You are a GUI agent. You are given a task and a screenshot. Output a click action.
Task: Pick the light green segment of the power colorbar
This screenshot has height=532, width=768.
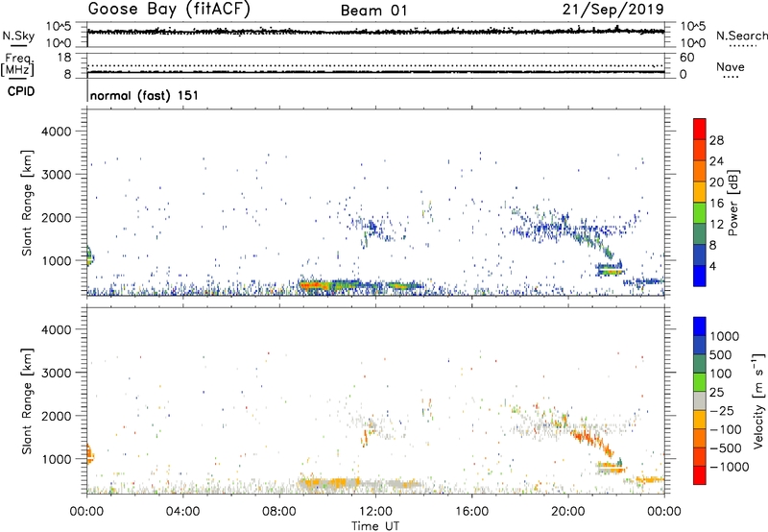click(700, 213)
